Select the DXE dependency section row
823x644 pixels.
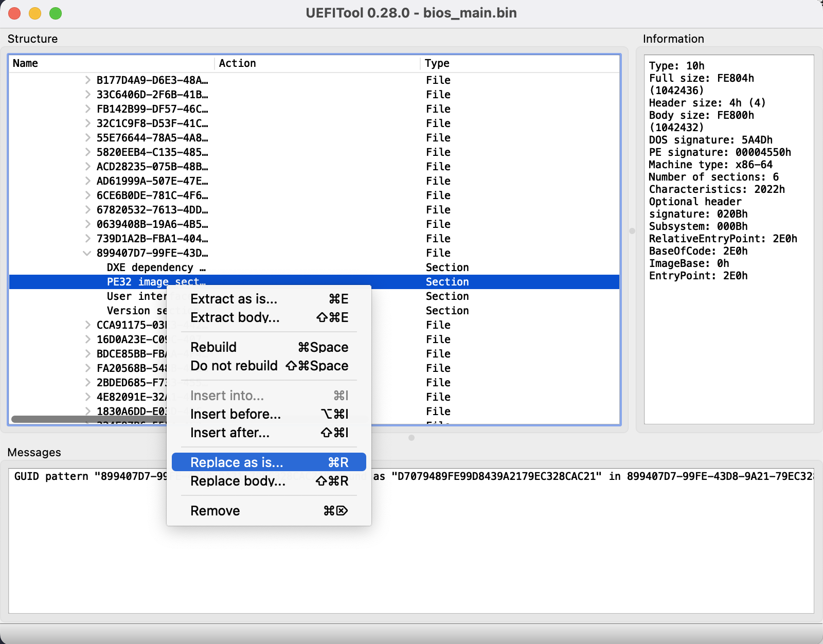(x=314, y=267)
